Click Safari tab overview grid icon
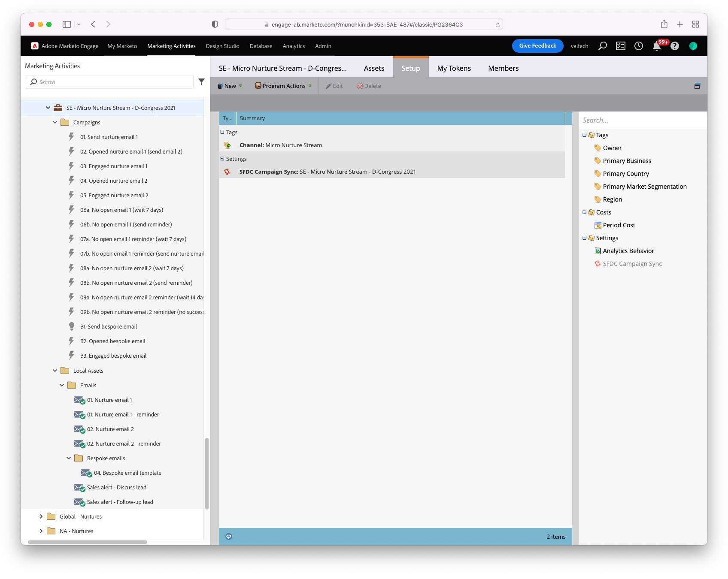The height and width of the screenshot is (579, 728). pos(696,24)
